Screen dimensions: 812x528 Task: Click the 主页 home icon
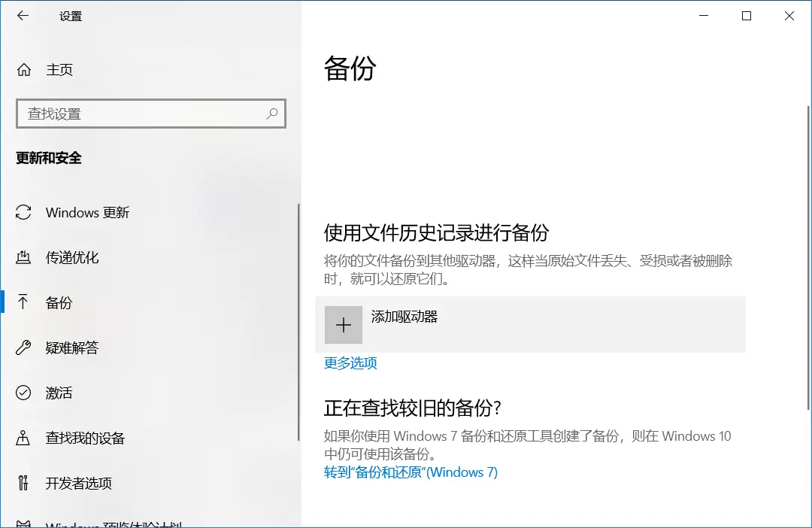coord(24,70)
